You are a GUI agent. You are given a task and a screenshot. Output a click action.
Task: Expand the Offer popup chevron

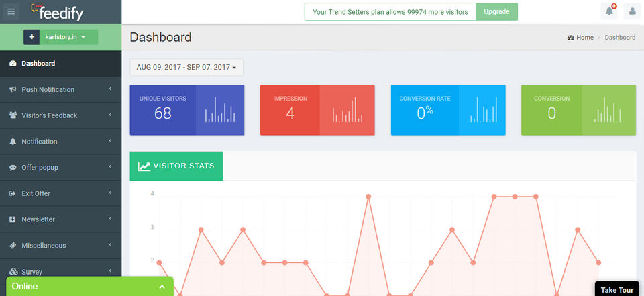pyautogui.click(x=110, y=167)
